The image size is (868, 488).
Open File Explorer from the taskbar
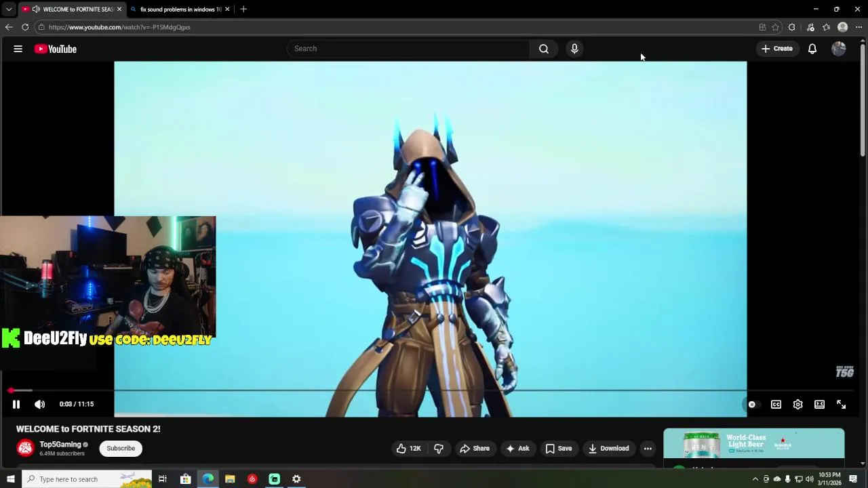click(x=230, y=479)
